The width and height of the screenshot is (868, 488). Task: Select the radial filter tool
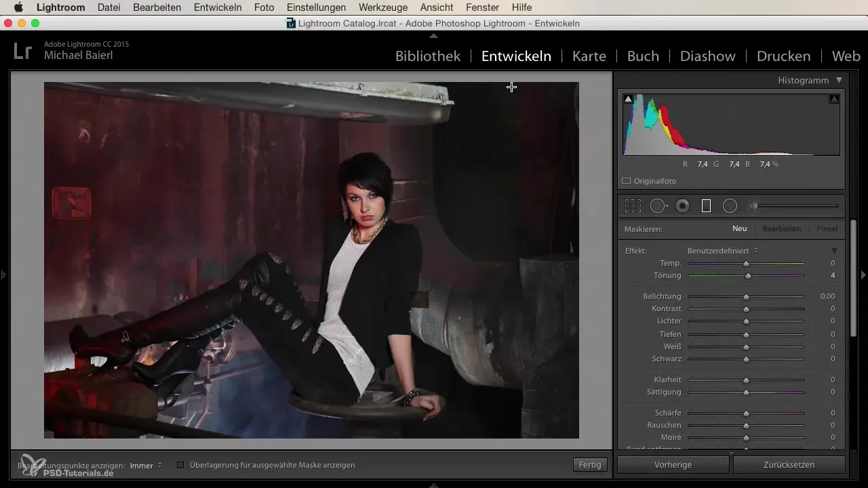point(730,206)
